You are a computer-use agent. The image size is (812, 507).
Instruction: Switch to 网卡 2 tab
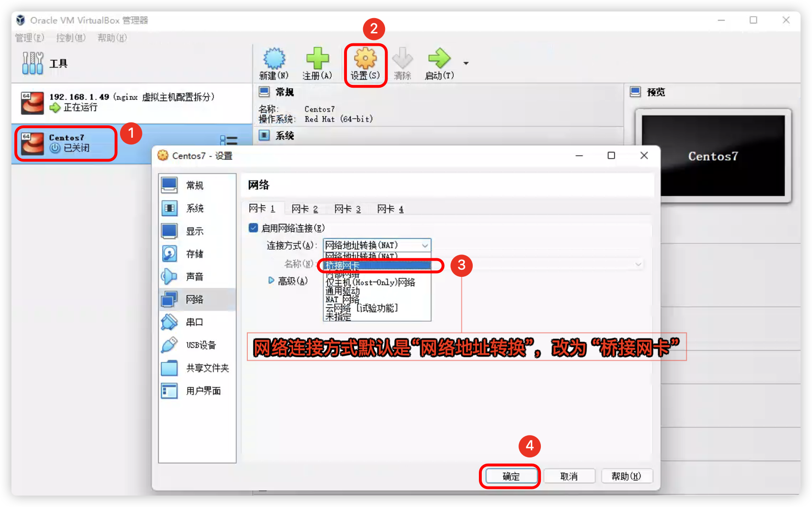(304, 209)
